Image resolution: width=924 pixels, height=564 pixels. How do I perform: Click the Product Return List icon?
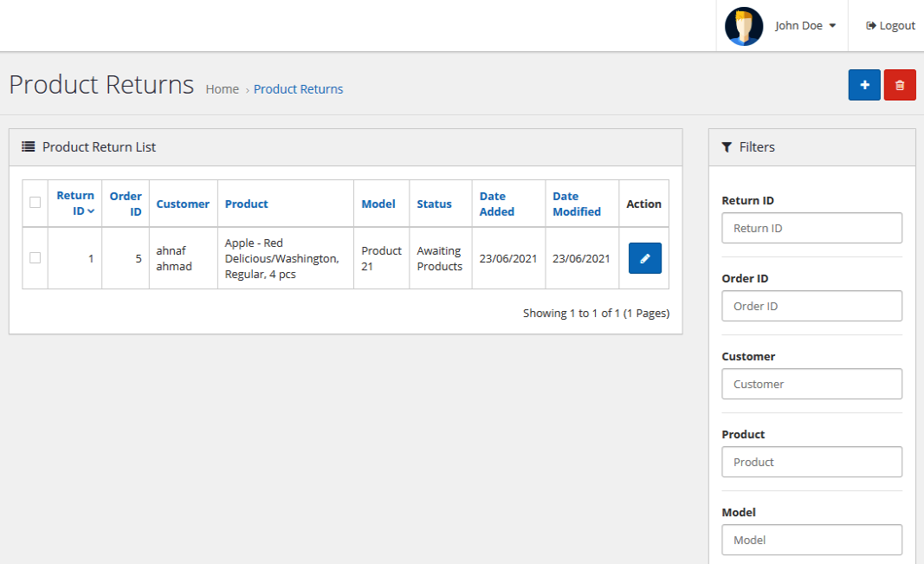(x=29, y=147)
